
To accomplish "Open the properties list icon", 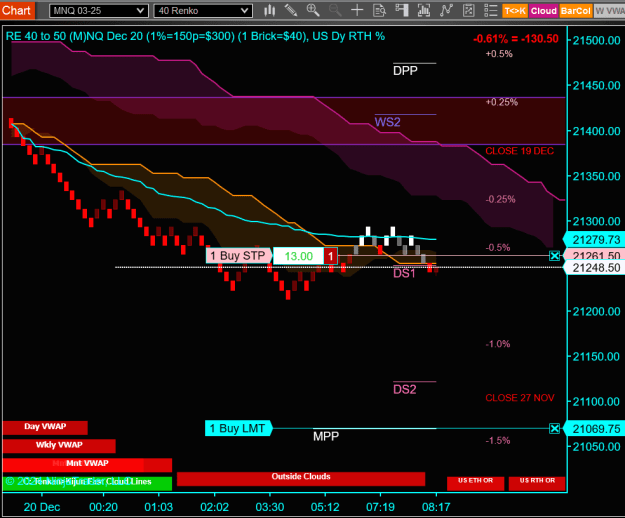I will (x=491, y=11).
